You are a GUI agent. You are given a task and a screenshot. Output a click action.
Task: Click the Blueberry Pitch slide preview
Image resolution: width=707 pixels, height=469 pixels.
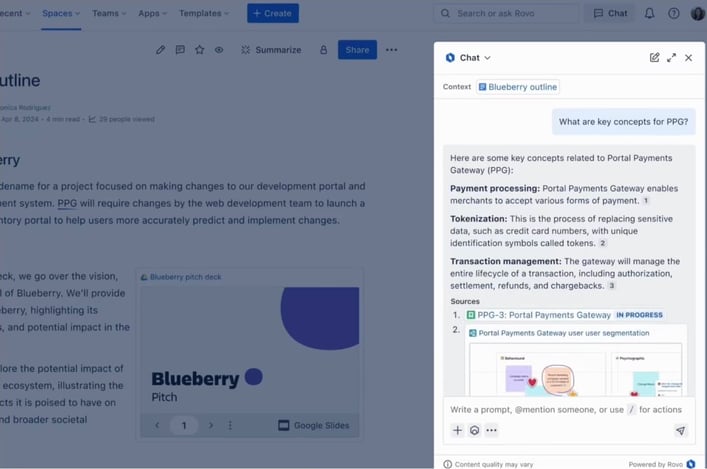tap(250, 350)
